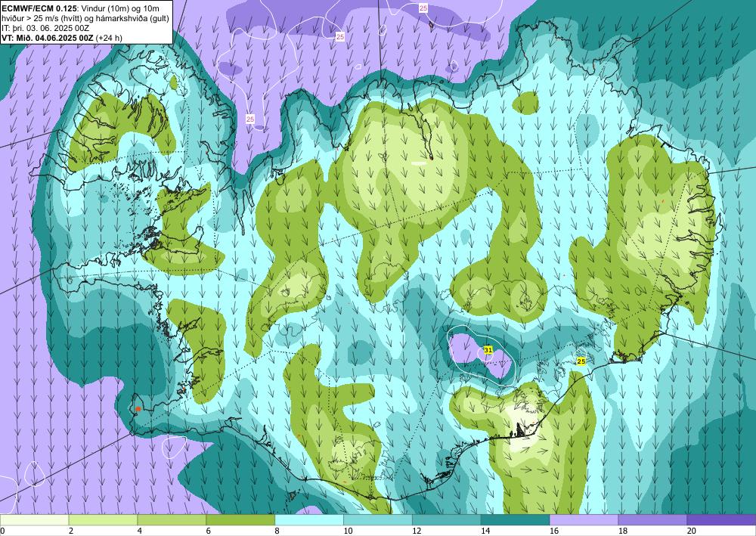Screen dimensions: 756x536
Task: Select the 16–18 m/s lavender legend swatch
Action: pyautogui.click(x=584, y=520)
